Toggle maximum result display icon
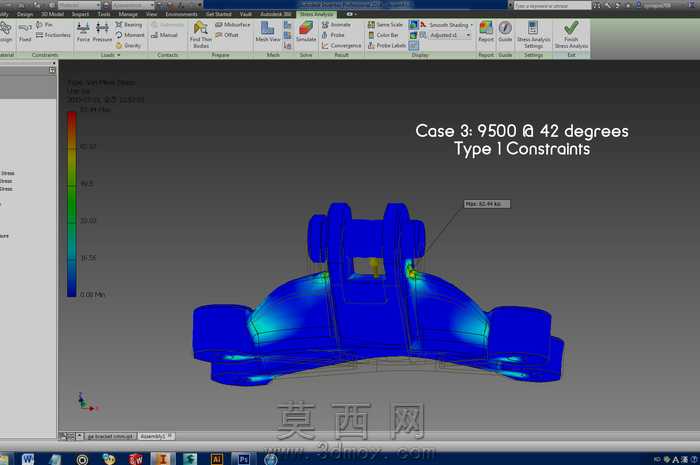The height and width of the screenshot is (465, 700). point(413,25)
